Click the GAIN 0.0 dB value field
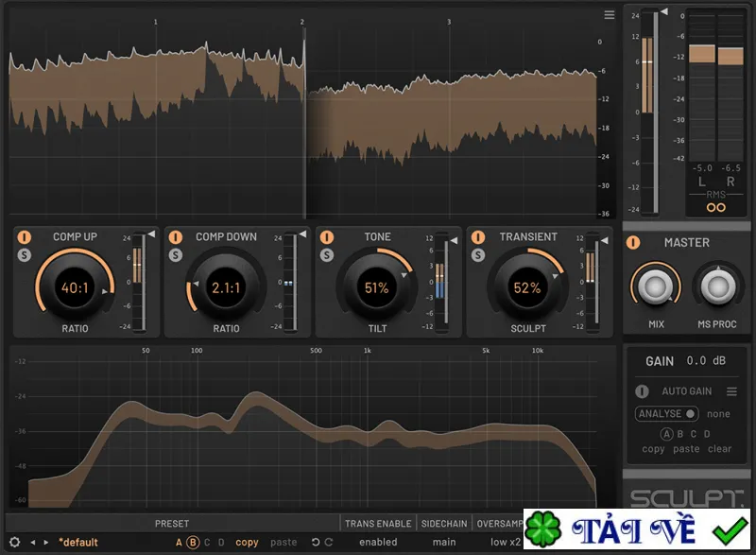 click(x=705, y=360)
